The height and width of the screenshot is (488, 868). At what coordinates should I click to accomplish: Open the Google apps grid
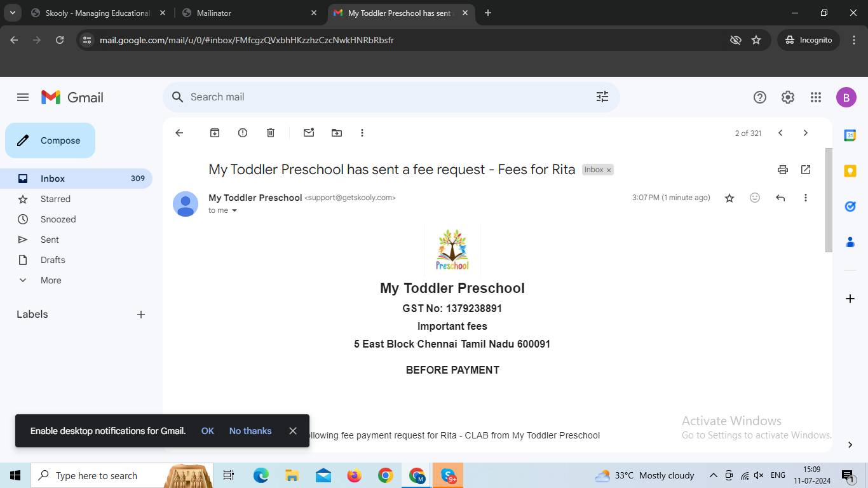click(x=816, y=97)
